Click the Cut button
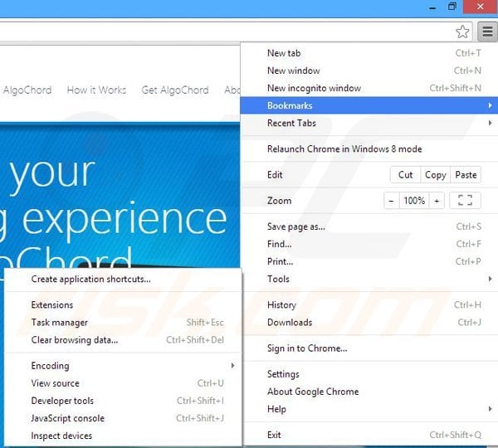The image size is (498, 448). point(405,174)
